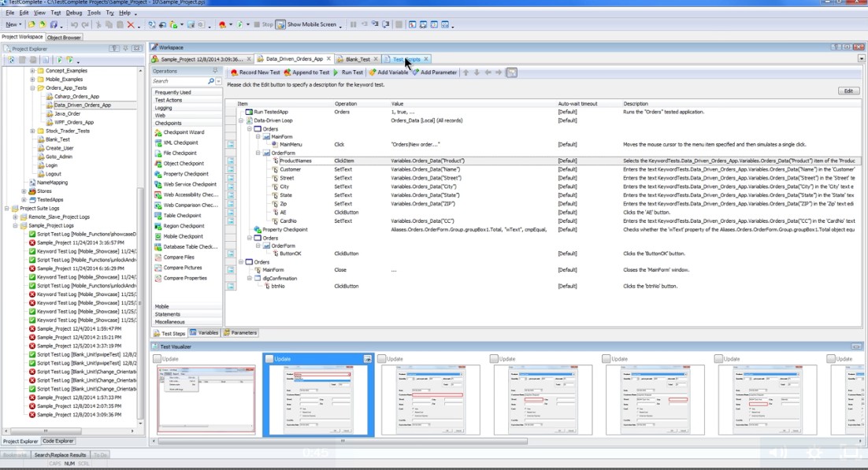Click the Record New Test button
The width and height of the screenshot is (868, 470).
255,72
